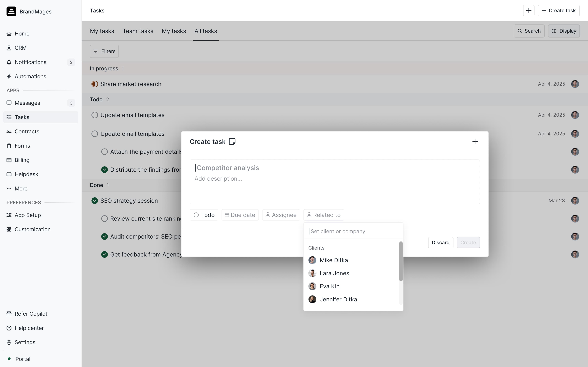Screen dimensions: 588x367
Task: Click the plus icon next to Create task
Action: (529, 10)
